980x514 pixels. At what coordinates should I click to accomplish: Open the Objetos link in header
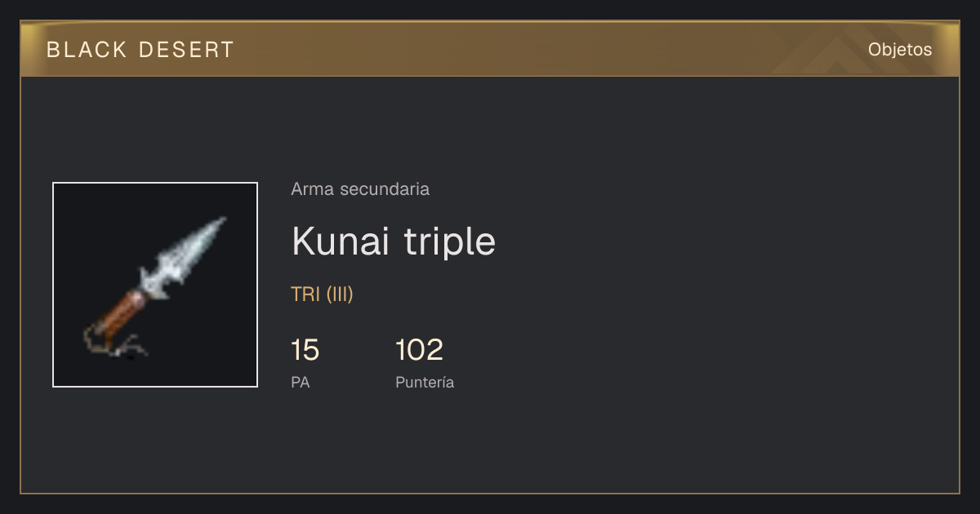coord(900,50)
